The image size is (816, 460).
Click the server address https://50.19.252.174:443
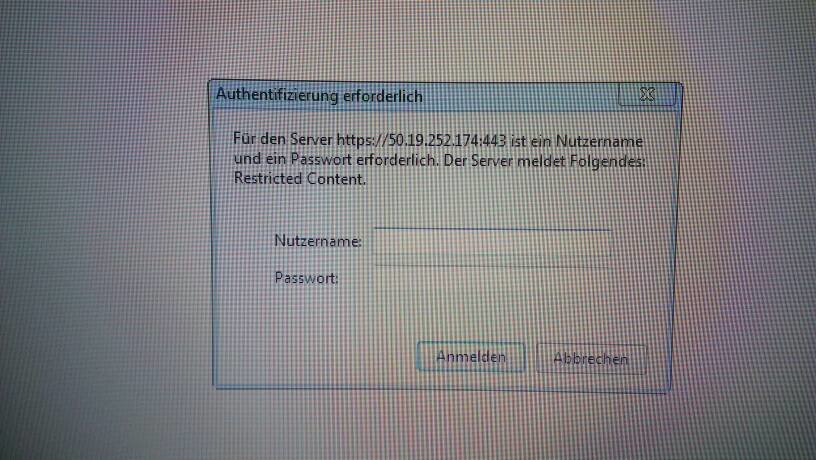point(421,140)
